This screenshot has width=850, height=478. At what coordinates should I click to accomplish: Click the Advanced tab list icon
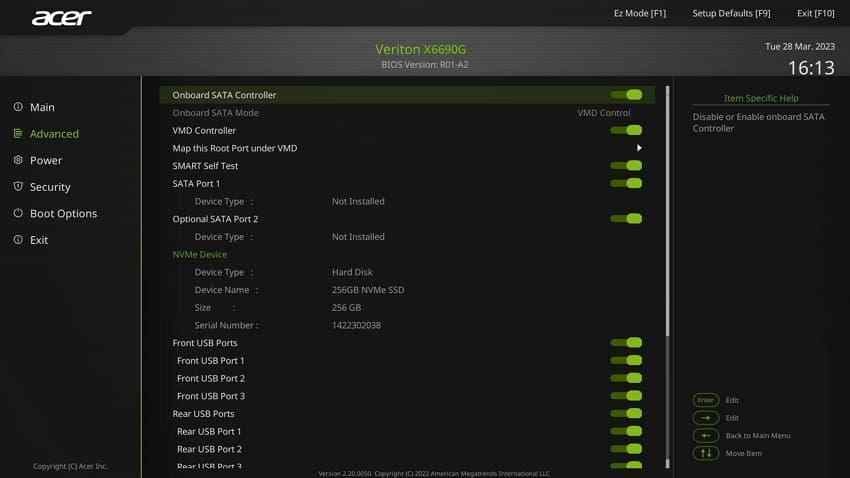(x=18, y=133)
